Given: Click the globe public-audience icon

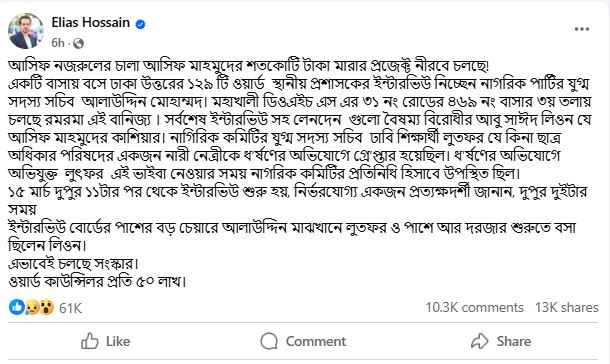Looking at the screenshot, I should 78,43.
